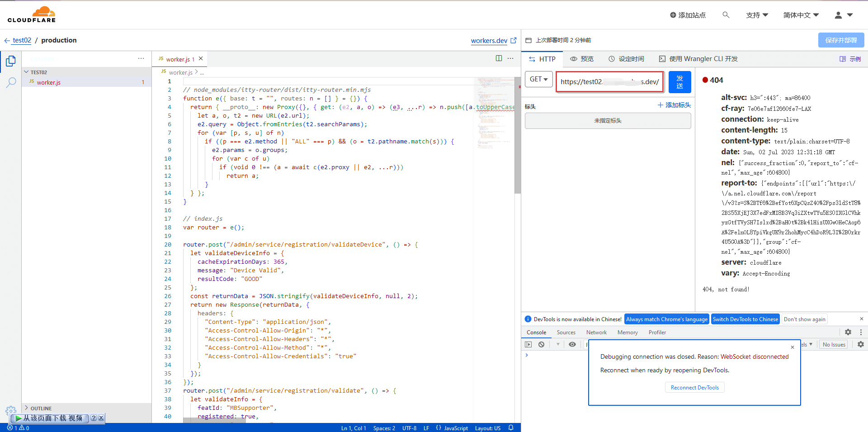Click the Reconnect DevTools button
This screenshot has width=868, height=432.
coord(694,388)
